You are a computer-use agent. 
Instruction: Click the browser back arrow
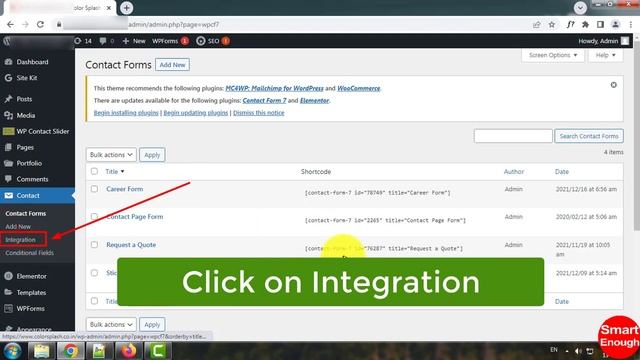click(10, 24)
